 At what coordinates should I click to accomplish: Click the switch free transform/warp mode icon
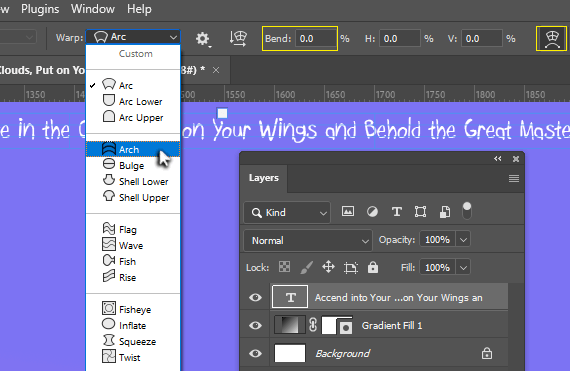pyautogui.click(x=551, y=39)
